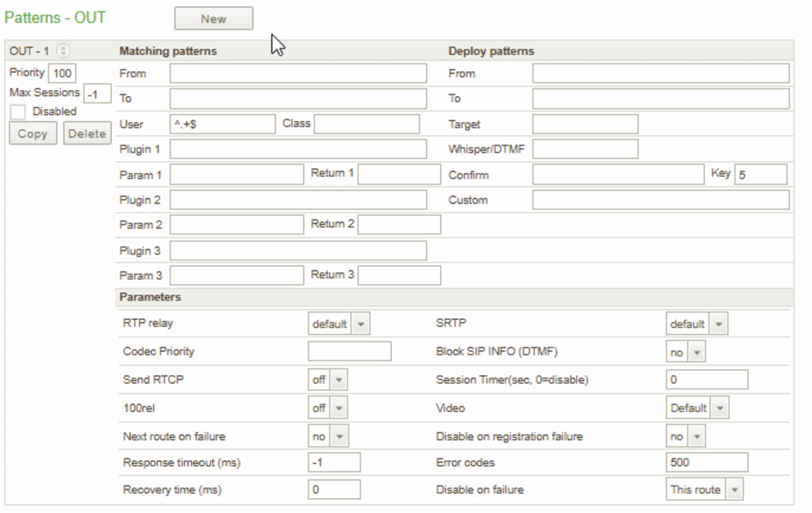This screenshot has width=812, height=513.
Task: Click the matching patterns User field
Action: pyautogui.click(x=222, y=123)
